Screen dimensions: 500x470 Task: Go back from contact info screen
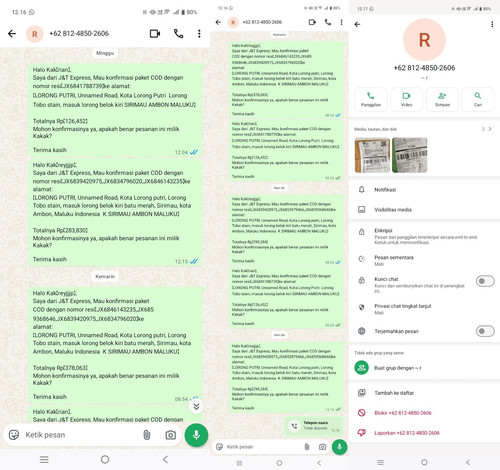point(357,24)
